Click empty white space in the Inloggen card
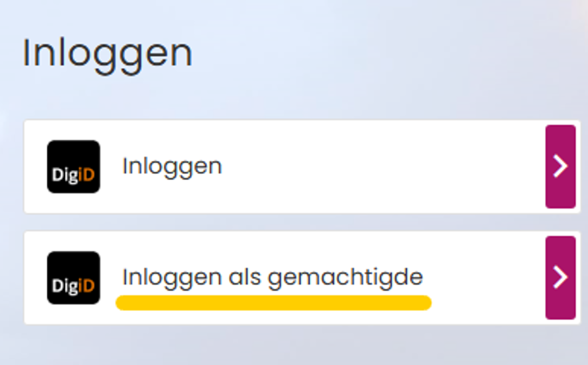Screen dimensions: 588x365 click(382, 167)
